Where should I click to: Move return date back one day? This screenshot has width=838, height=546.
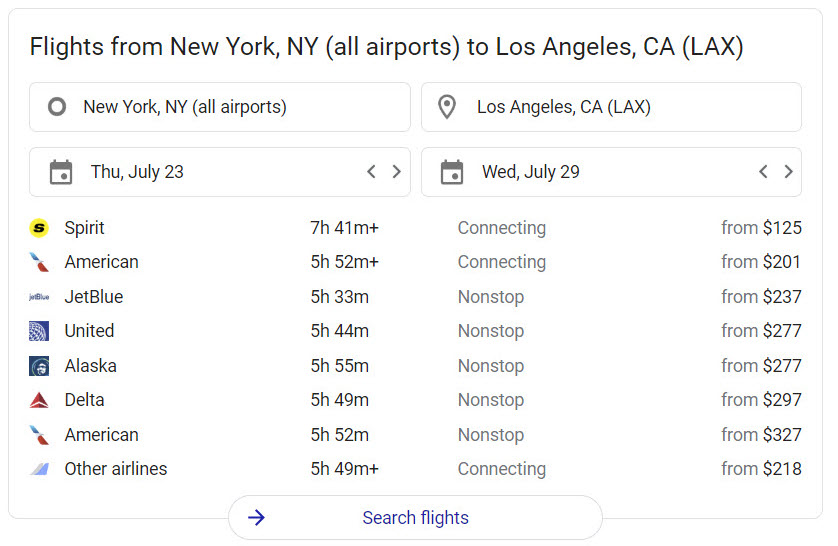coord(763,172)
